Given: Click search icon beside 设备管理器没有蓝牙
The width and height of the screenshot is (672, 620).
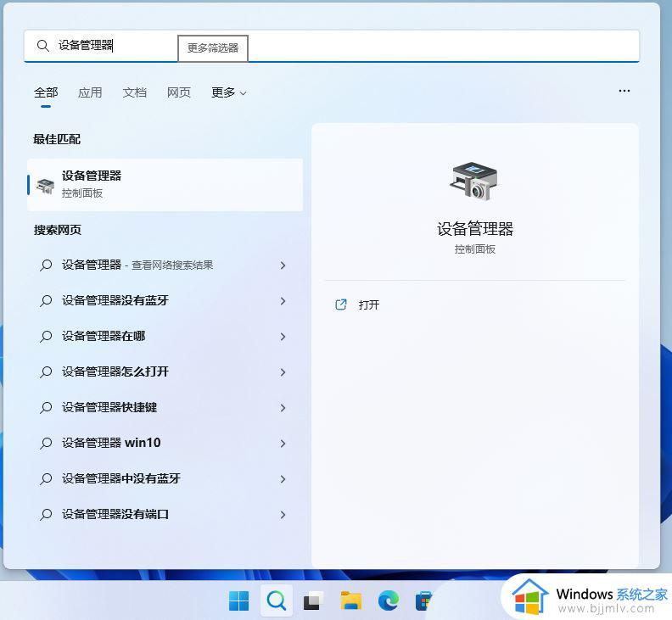Looking at the screenshot, I should click(46, 301).
